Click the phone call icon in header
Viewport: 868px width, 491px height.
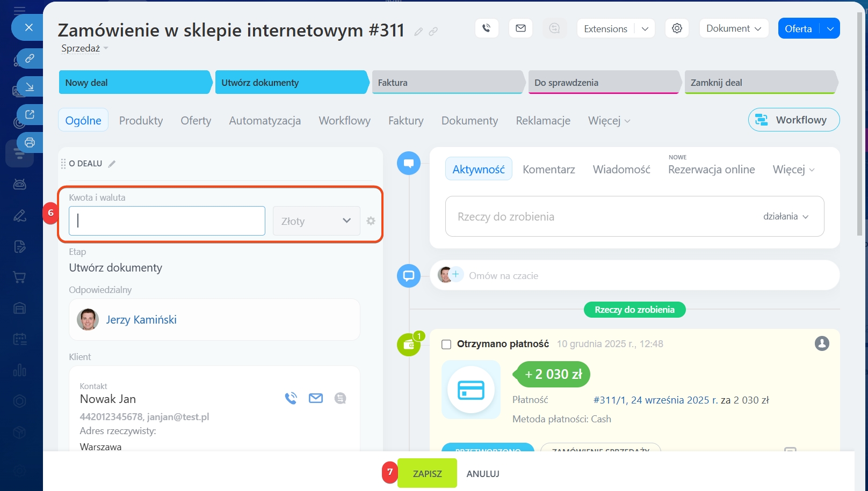tap(487, 28)
